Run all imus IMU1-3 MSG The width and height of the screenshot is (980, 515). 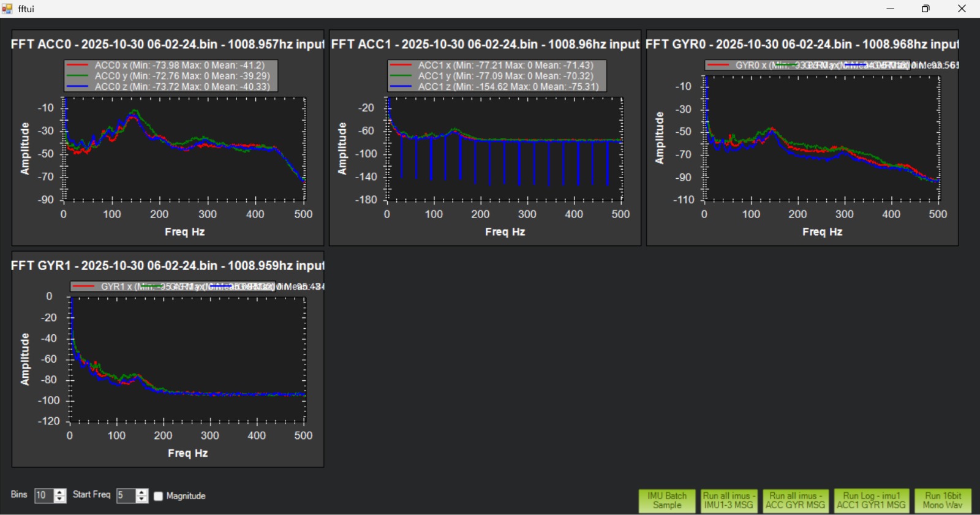pos(729,500)
